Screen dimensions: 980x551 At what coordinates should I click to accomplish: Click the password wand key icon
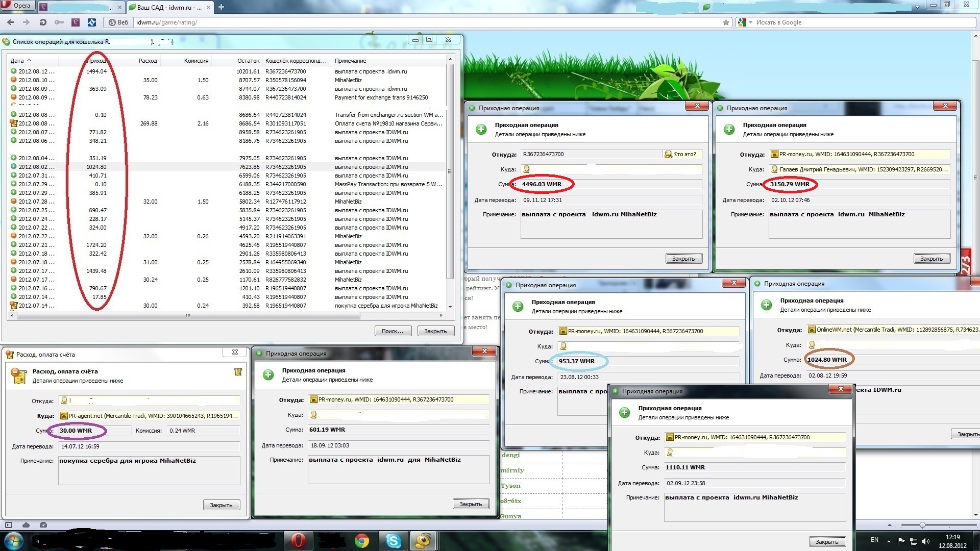(x=59, y=22)
